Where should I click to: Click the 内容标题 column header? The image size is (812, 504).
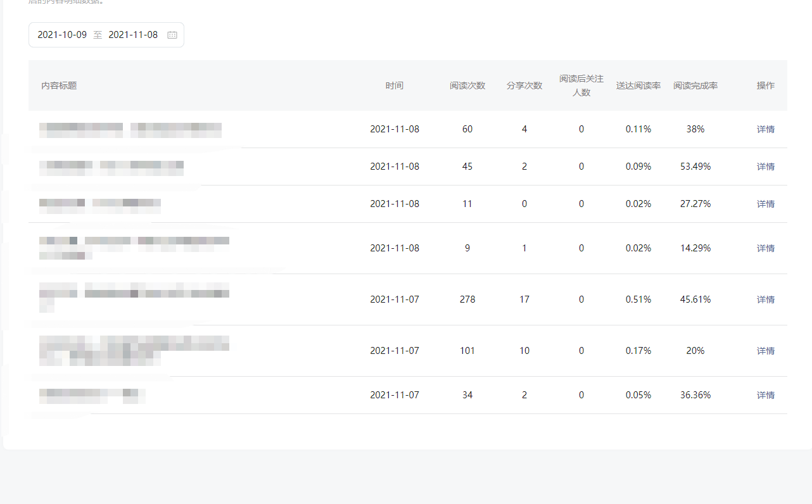59,85
